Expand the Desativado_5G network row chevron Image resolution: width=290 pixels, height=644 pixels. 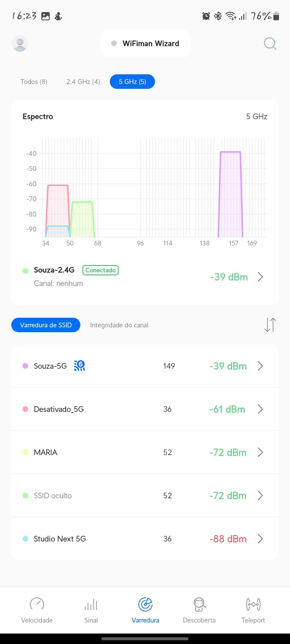click(260, 409)
